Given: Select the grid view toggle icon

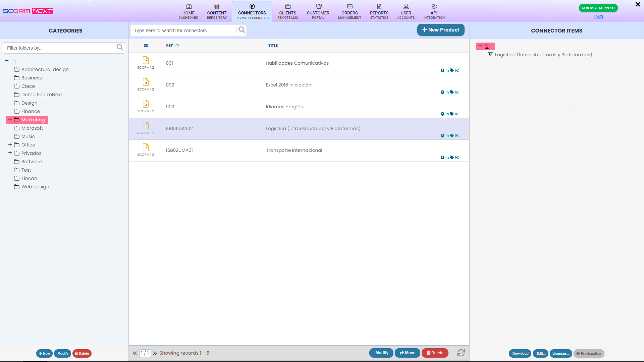Looking at the screenshot, I should coord(146,46).
